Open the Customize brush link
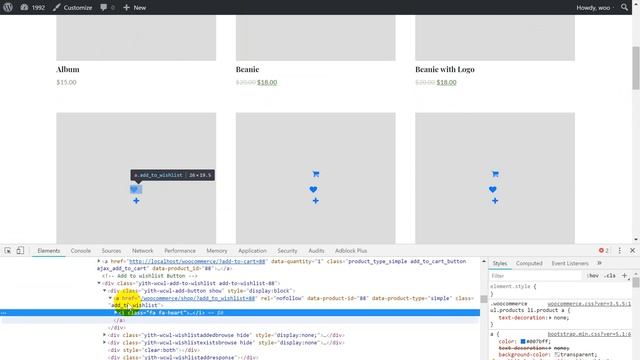 [x=72, y=7]
